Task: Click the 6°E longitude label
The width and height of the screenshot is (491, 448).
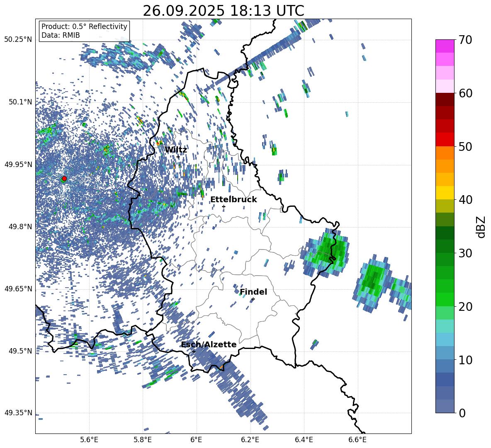Action: pyautogui.click(x=196, y=440)
